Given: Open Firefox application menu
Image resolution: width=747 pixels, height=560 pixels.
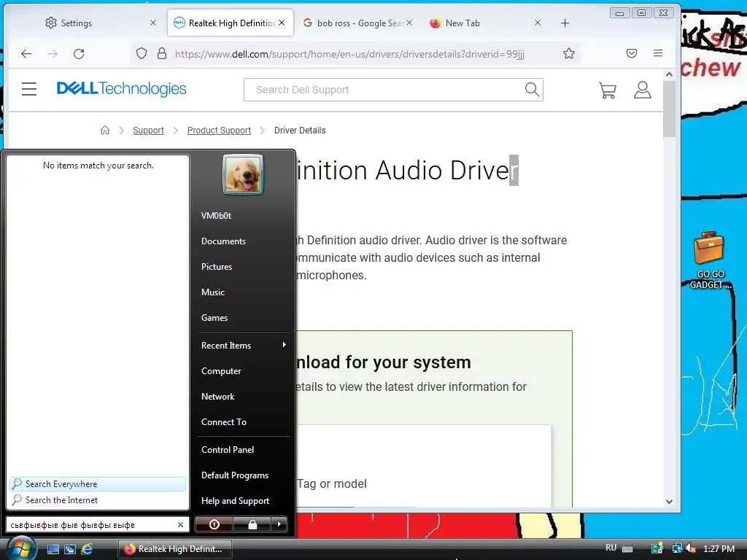Looking at the screenshot, I should tap(658, 53).
